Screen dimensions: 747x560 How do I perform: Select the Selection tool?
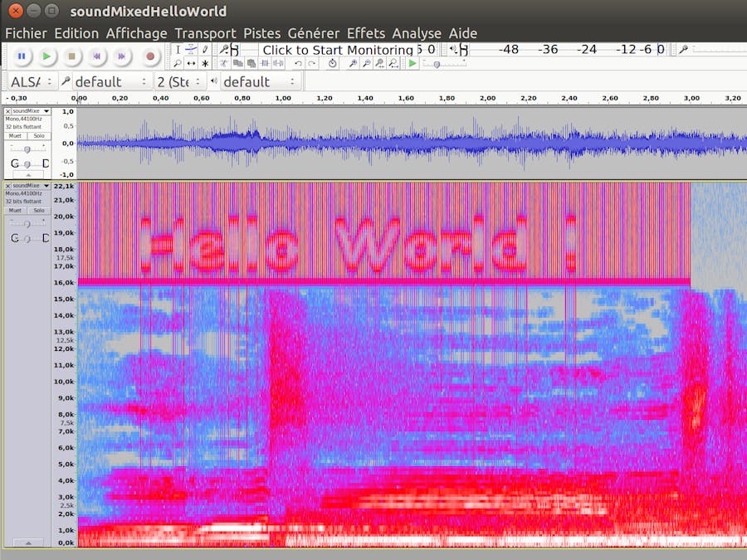pyautogui.click(x=178, y=49)
